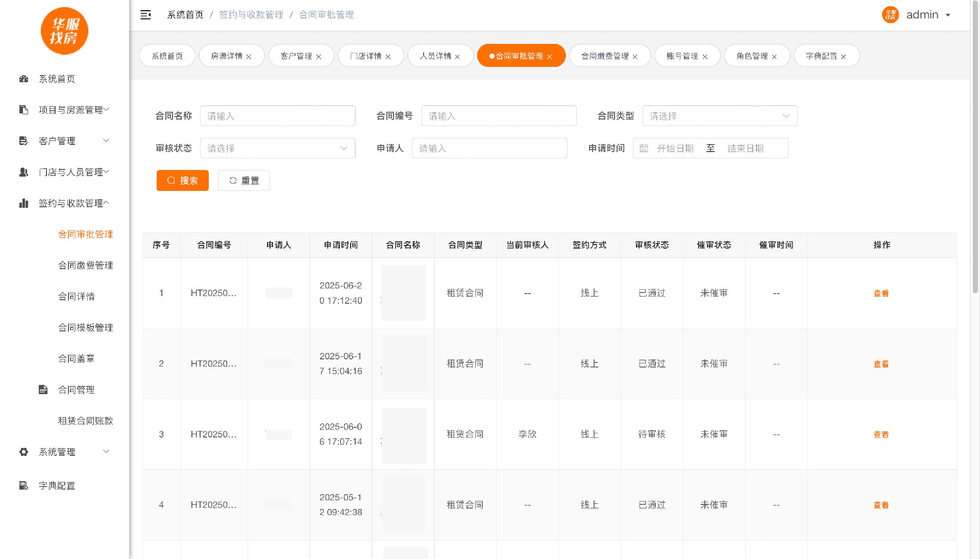This screenshot has width=980, height=559.
Task: Open 合同模板管理 in sidebar
Action: click(x=85, y=328)
